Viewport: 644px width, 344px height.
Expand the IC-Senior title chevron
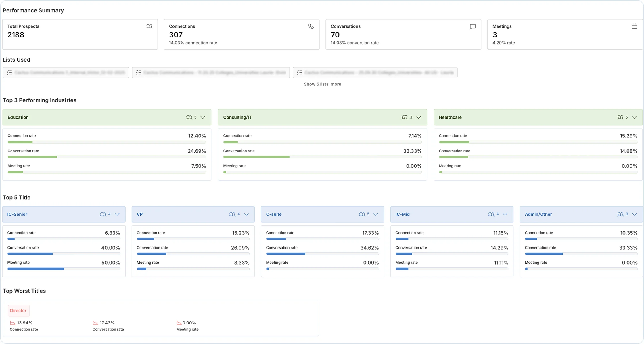117,214
